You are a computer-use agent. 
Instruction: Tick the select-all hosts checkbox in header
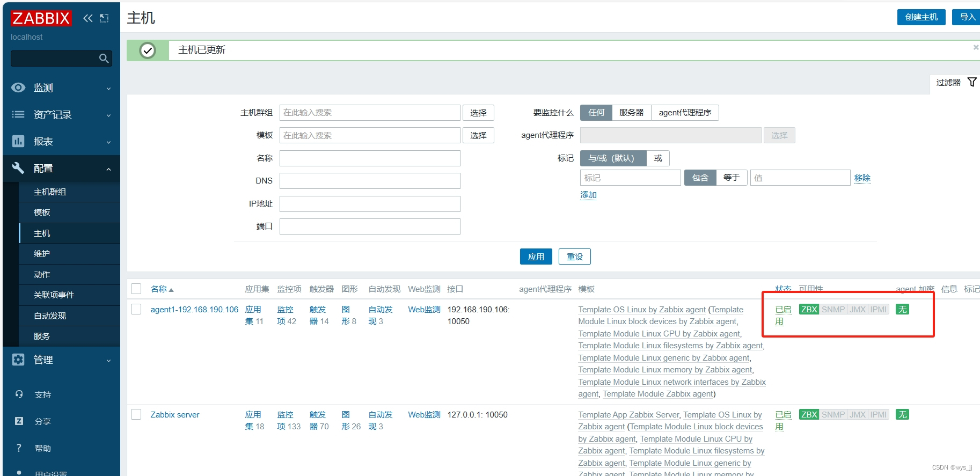[x=136, y=289]
